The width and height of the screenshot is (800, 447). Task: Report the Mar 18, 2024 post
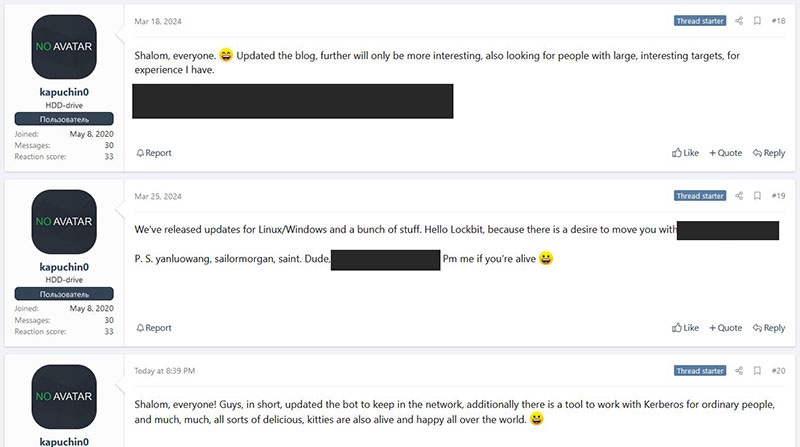154,153
